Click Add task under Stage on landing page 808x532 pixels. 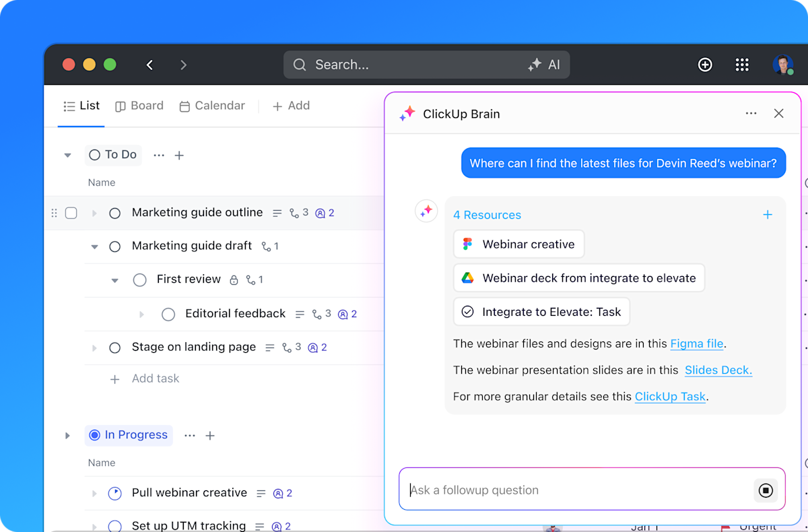tap(156, 378)
